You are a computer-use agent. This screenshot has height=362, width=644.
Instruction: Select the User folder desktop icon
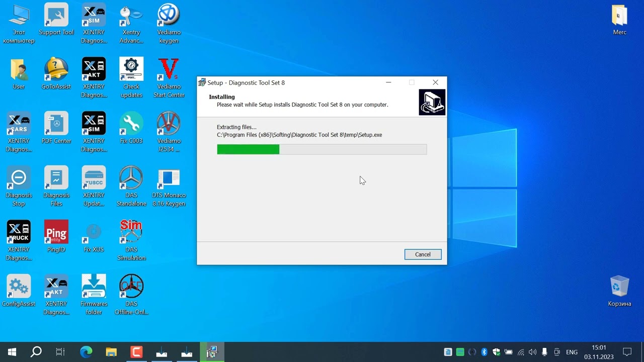19,74
